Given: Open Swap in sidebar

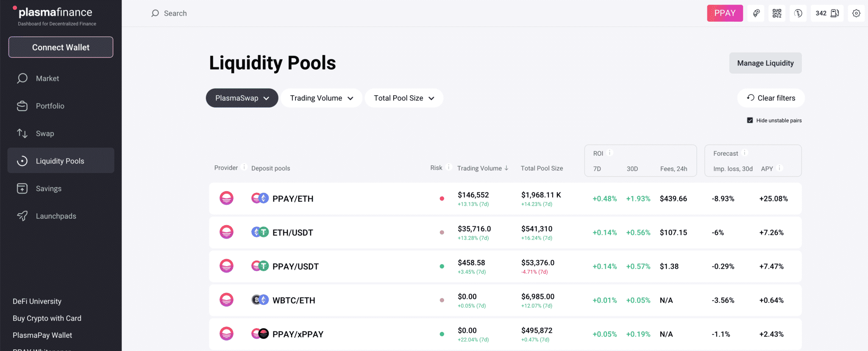Looking at the screenshot, I should 61,134.
